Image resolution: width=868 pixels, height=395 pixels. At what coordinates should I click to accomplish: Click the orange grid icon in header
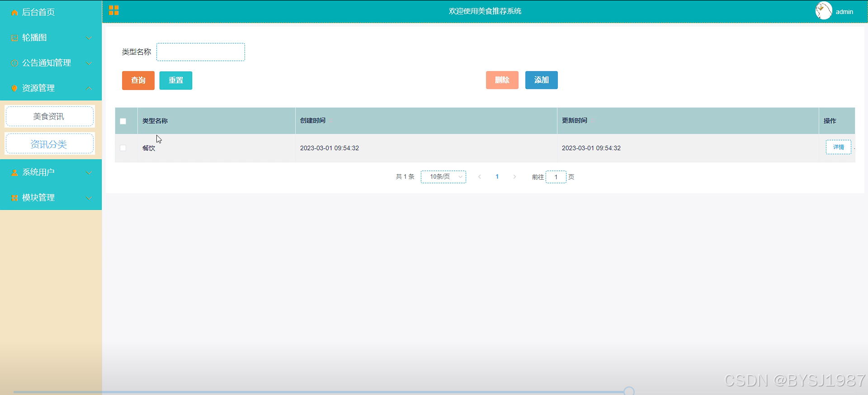pos(113,10)
